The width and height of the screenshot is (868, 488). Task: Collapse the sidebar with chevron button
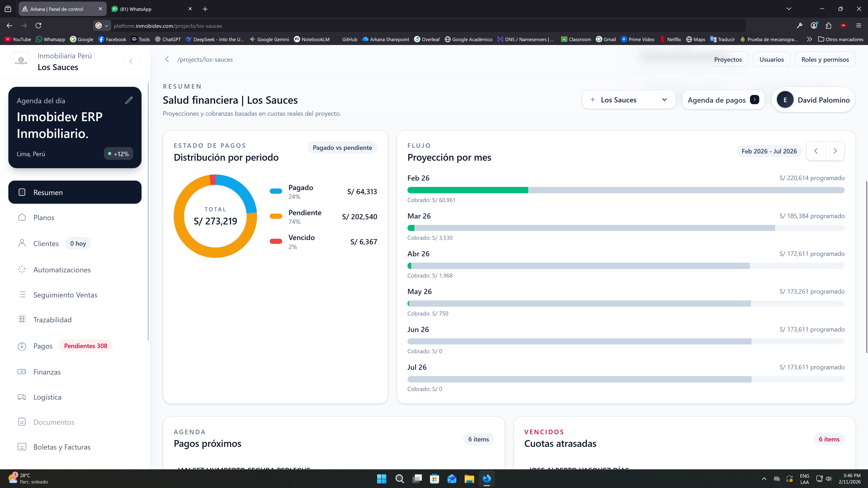pos(131,61)
